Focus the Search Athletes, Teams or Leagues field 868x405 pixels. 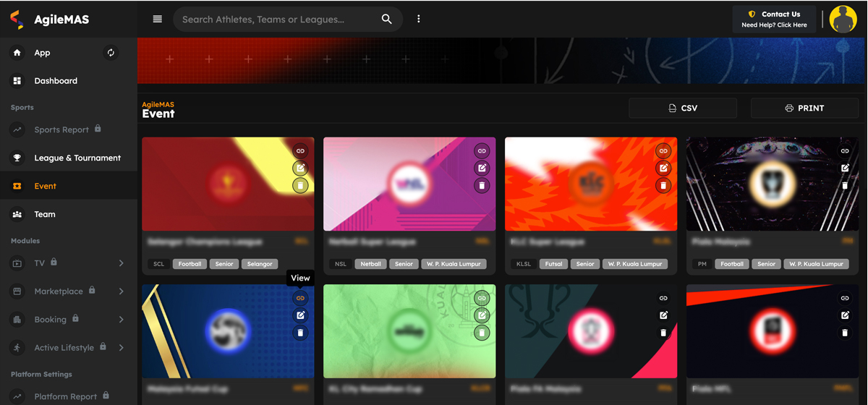tap(275, 20)
